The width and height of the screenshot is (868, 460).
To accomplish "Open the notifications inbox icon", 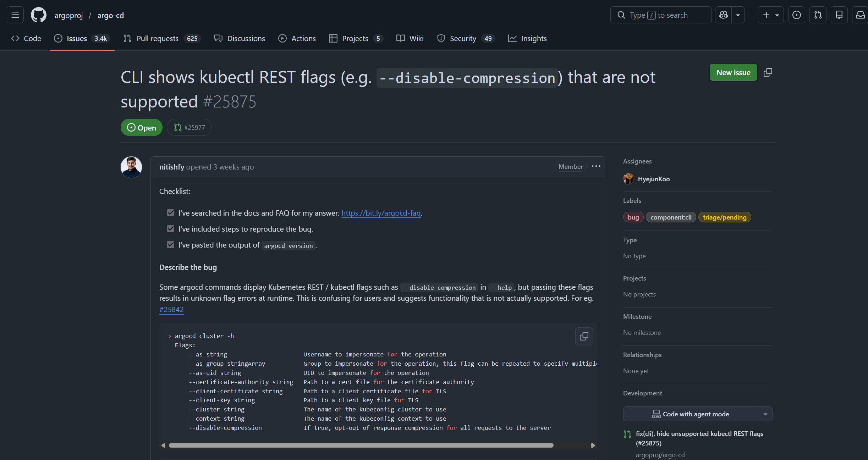I will (860, 15).
